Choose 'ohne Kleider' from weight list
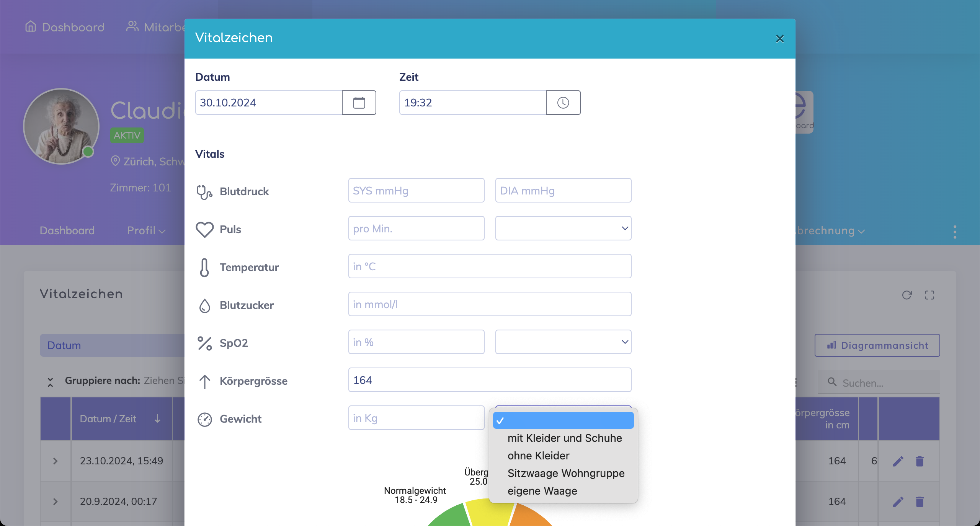The image size is (980, 526). click(x=538, y=456)
